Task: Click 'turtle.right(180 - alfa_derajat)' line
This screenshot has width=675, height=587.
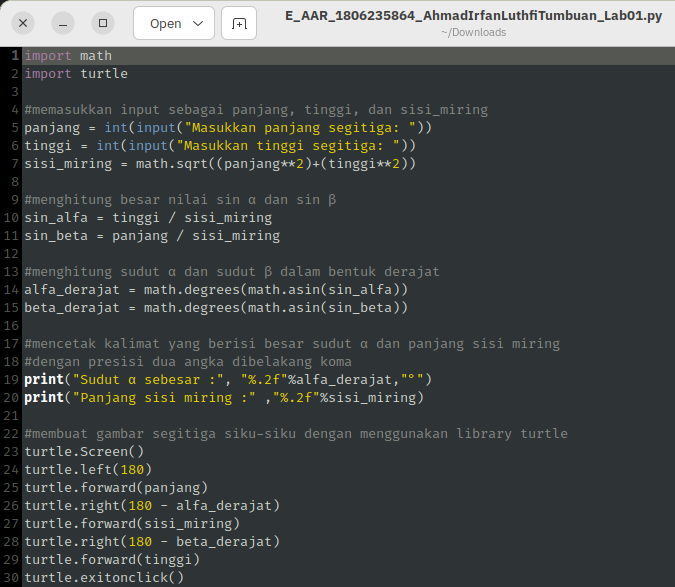Action: pyautogui.click(x=152, y=506)
